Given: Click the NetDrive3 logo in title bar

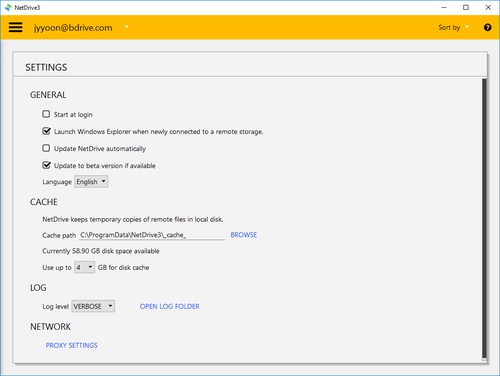Looking at the screenshot, I should (x=8, y=7).
